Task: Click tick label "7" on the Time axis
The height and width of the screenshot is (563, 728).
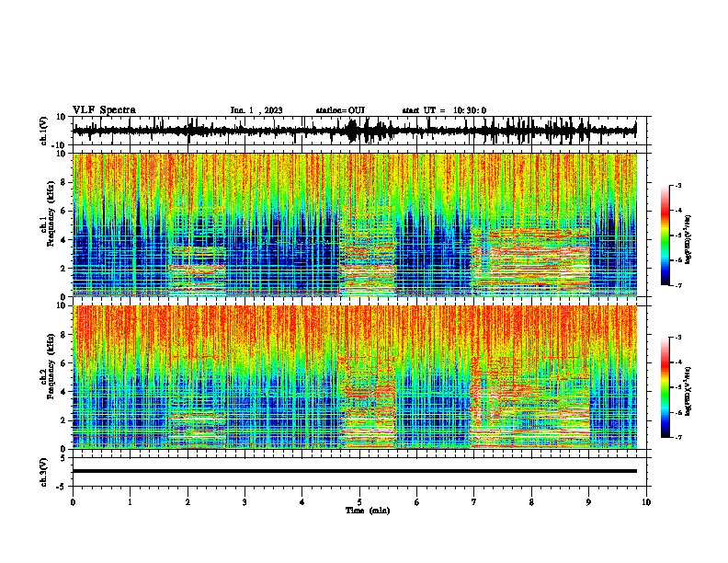Action: pyautogui.click(x=474, y=502)
